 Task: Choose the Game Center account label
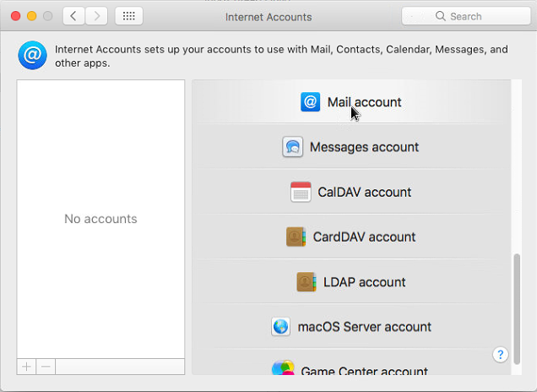(x=364, y=370)
